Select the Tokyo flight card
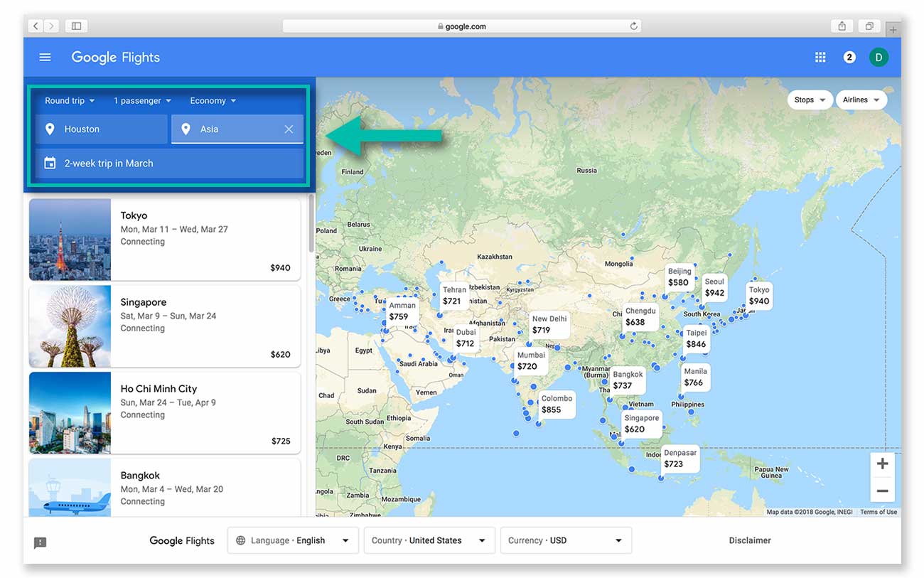This screenshot has height=578, width=924. (164, 240)
